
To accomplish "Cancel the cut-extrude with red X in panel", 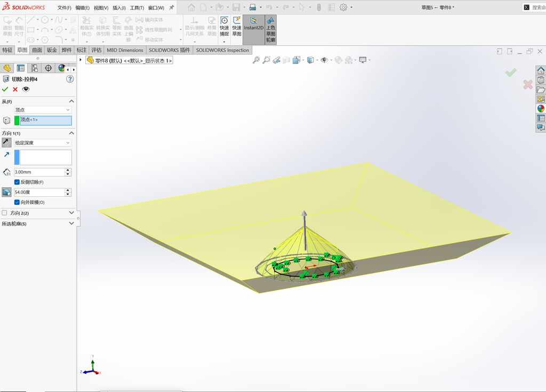I will (x=15, y=89).
